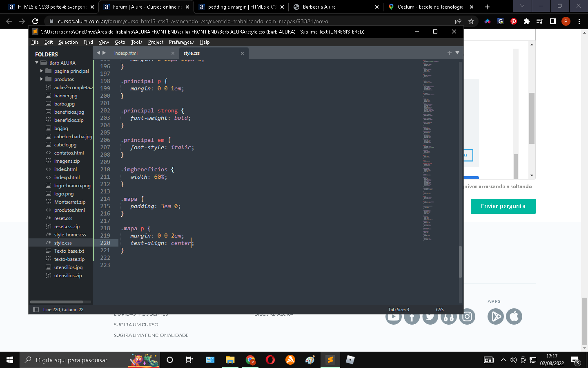Open the Google Play app icon

495,316
